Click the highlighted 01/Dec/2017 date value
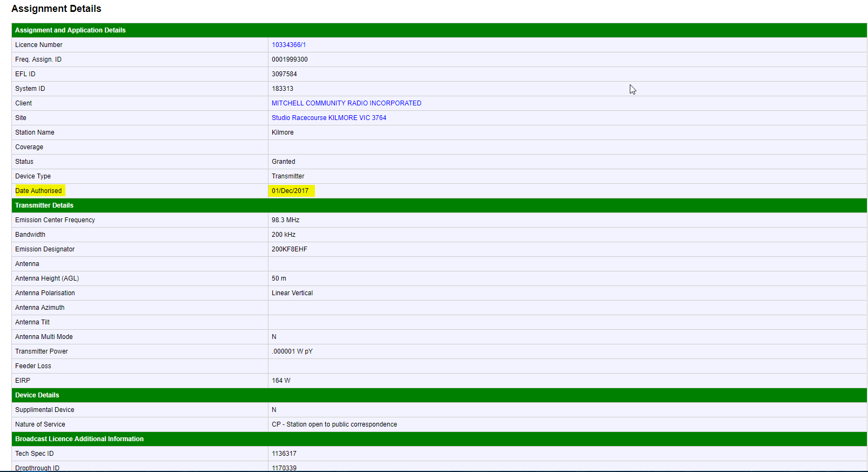Image resolution: width=868 pixels, height=472 pixels. coord(290,191)
